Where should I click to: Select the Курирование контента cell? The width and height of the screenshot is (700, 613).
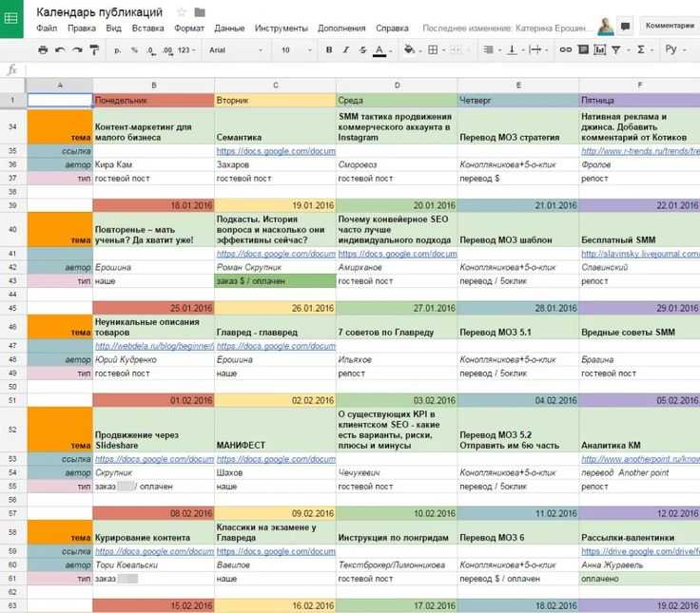point(153,532)
